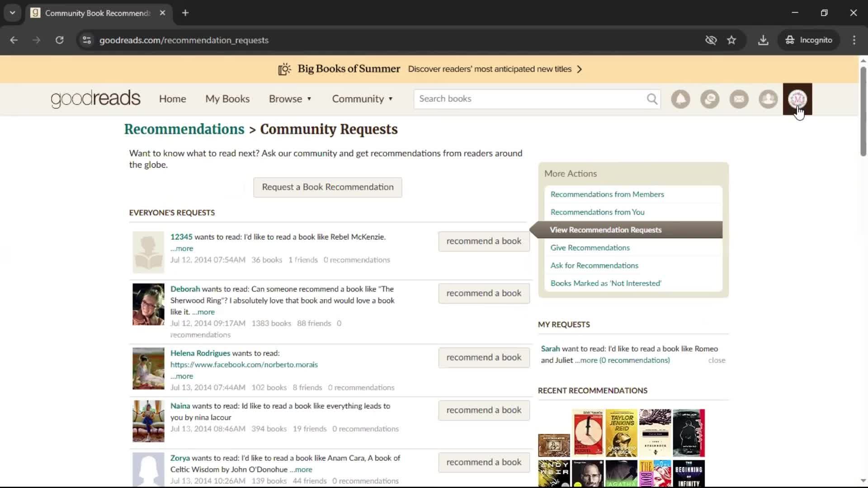The image size is (868, 488).
Task: Recommend a book for Helena Rodrigues
Action: click(484, 357)
